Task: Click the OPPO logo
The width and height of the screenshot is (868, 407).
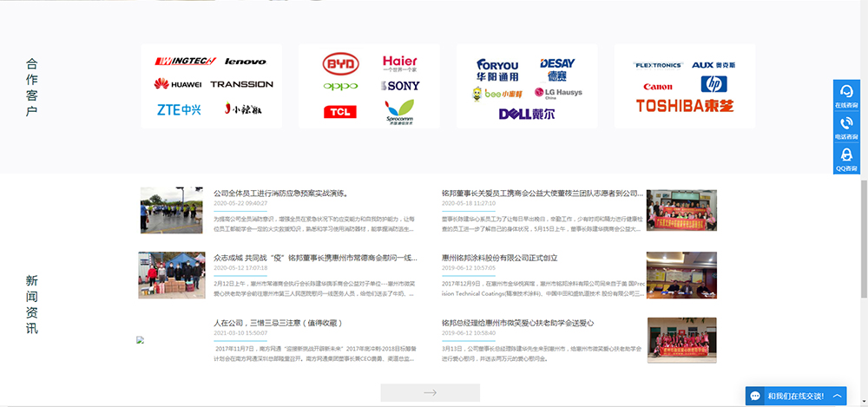Action: 340,86
